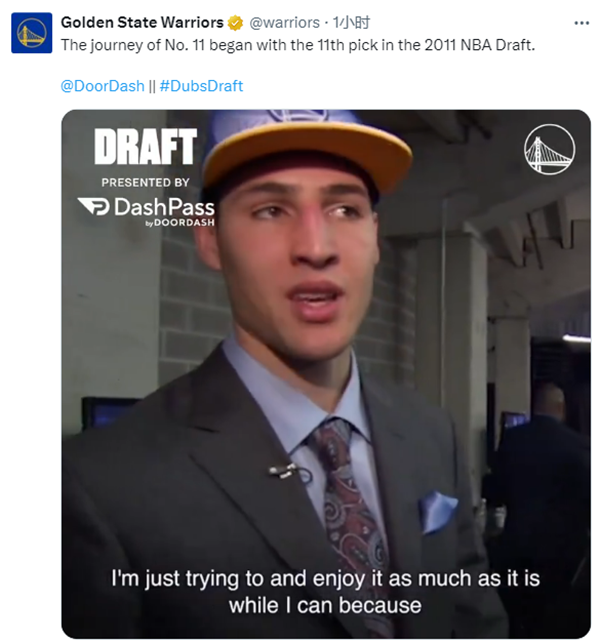600x642 pixels.
Task: Play the draft interview video
Action: coord(326,374)
